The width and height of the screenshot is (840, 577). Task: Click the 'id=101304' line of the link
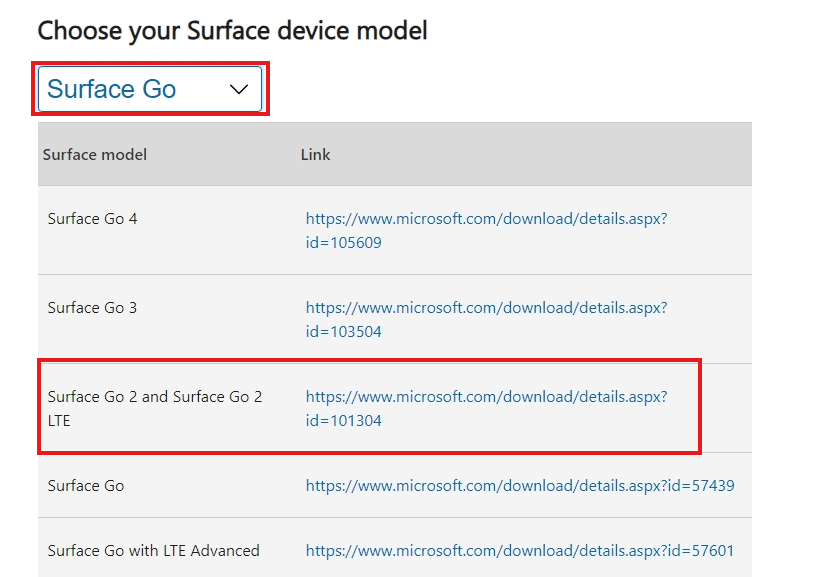coord(343,421)
